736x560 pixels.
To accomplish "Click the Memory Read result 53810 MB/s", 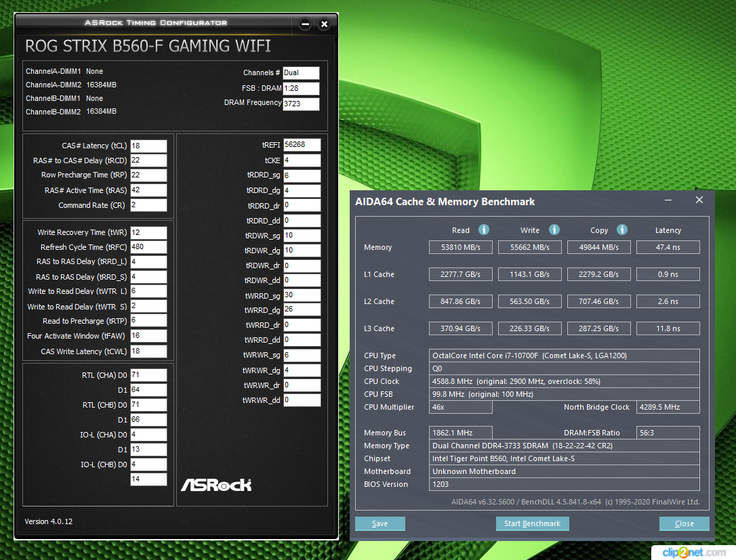I will pyautogui.click(x=460, y=247).
